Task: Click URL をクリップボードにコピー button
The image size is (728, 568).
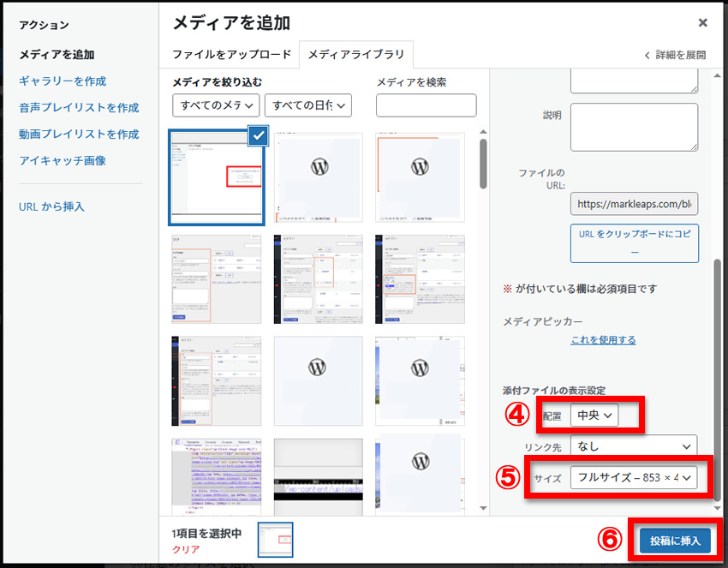Action: point(634,242)
